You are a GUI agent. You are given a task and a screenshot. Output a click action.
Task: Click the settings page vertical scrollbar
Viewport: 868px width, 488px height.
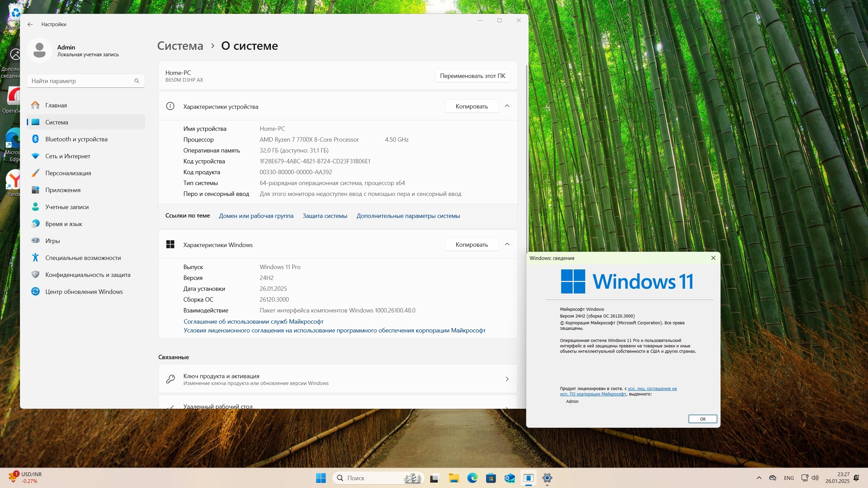point(526,152)
